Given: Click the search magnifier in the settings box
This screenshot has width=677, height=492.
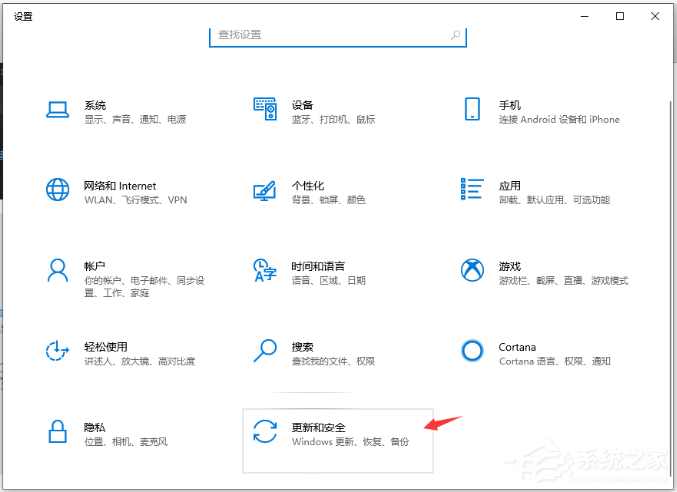Looking at the screenshot, I should tap(455, 35).
